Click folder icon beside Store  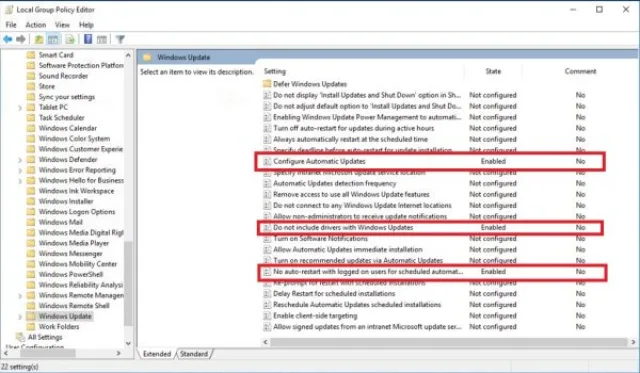pos(31,86)
